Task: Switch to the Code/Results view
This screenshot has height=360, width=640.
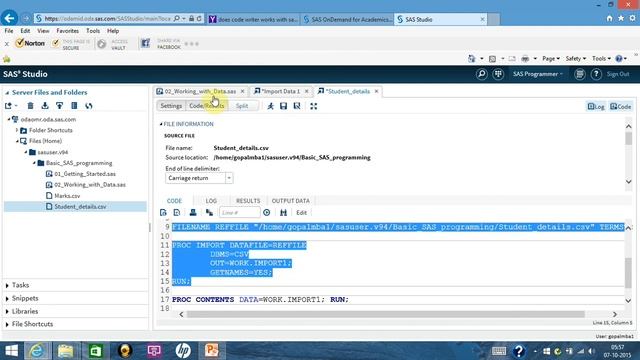Action: click(206, 106)
